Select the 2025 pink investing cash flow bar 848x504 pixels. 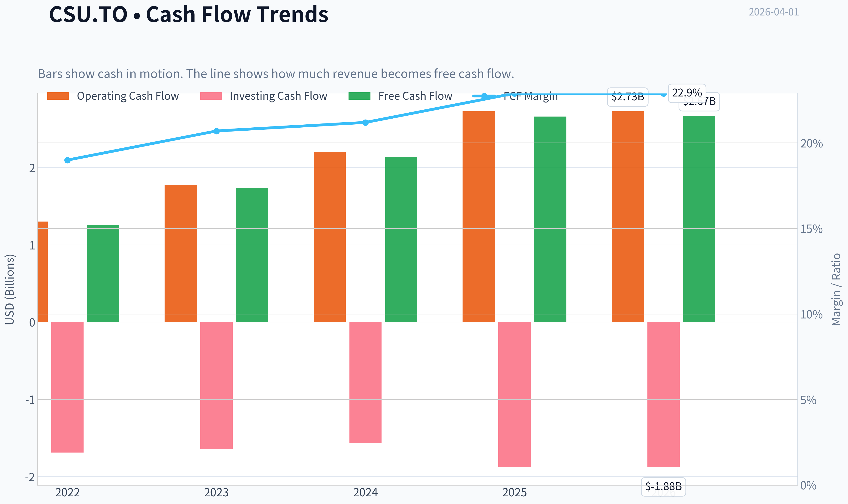pos(514,395)
